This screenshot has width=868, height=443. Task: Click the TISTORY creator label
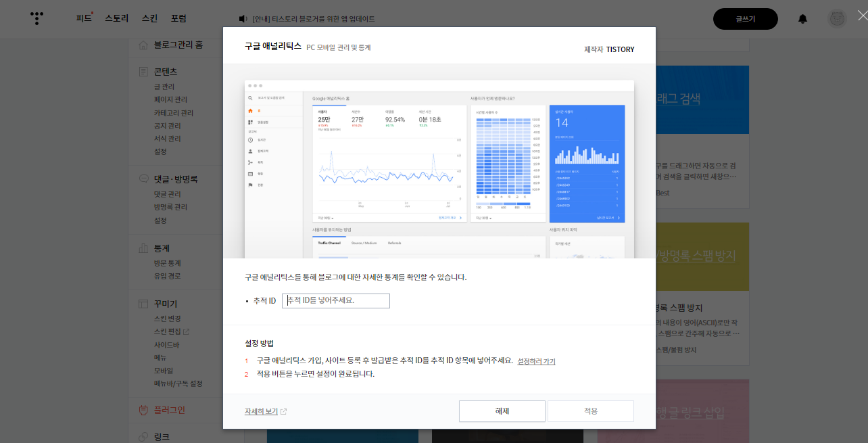pos(620,49)
